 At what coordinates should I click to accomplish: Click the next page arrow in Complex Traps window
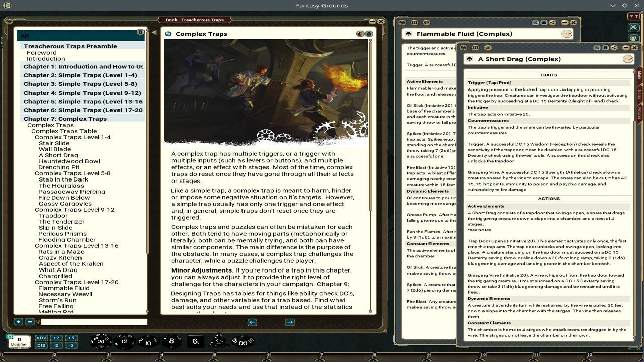click(291, 321)
